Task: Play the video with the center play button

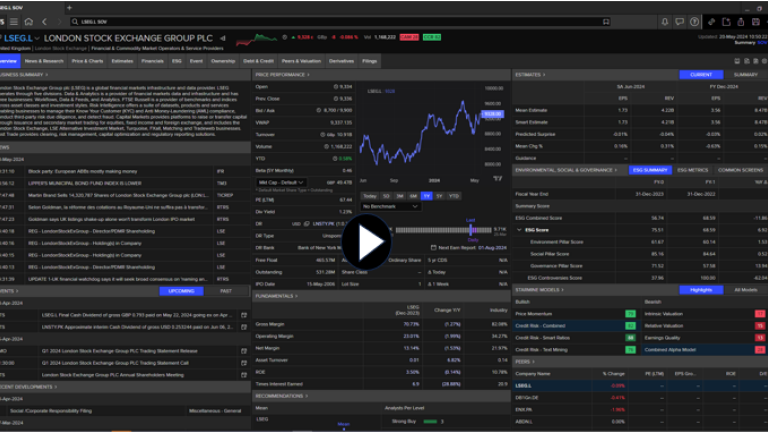Action: click(369, 241)
